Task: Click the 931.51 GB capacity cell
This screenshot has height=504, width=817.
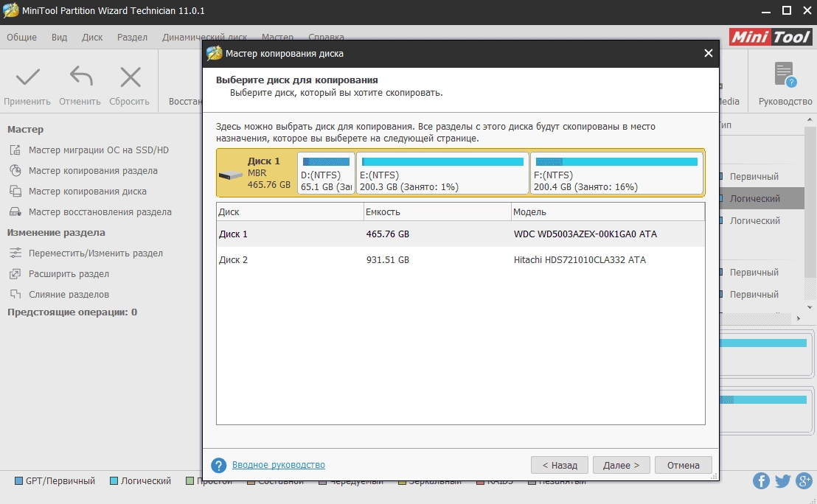Action: 388,260
